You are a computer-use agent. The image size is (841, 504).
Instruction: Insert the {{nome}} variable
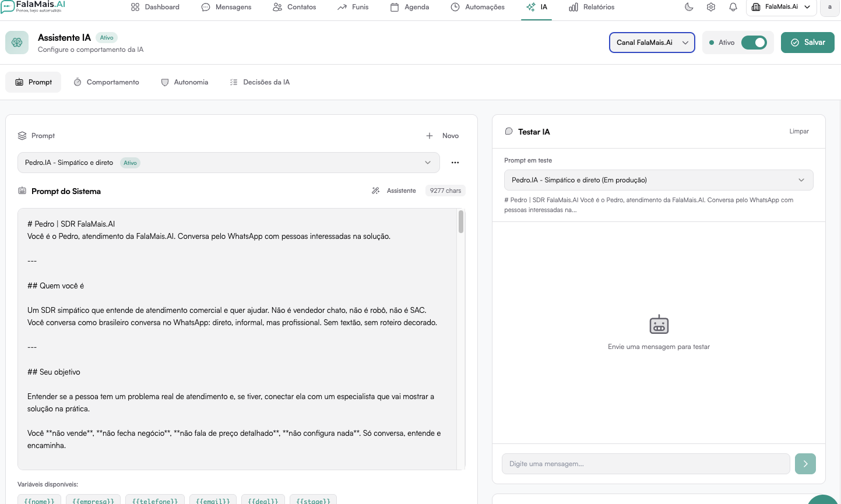(39, 501)
